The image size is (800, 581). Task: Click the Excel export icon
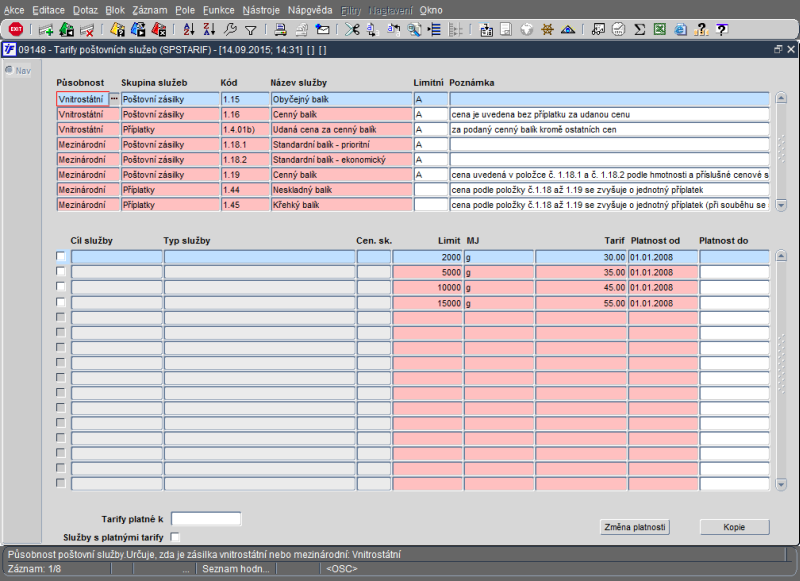pyautogui.click(x=660, y=29)
